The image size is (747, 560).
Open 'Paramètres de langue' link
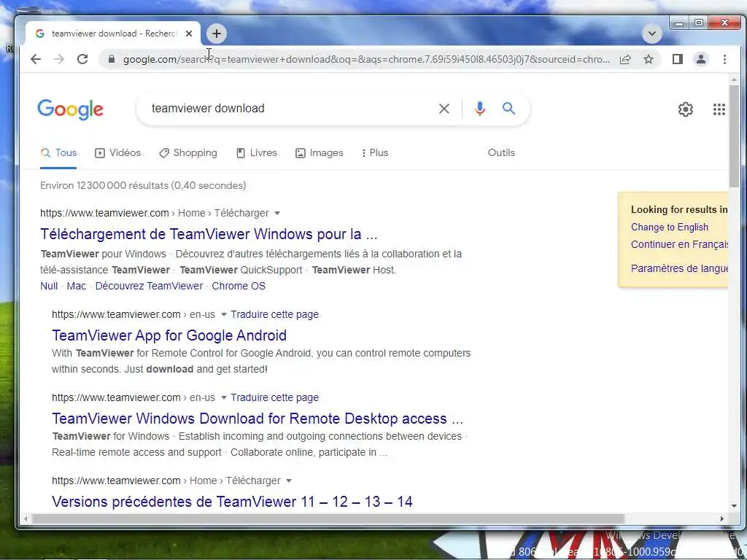pyautogui.click(x=679, y=268)
